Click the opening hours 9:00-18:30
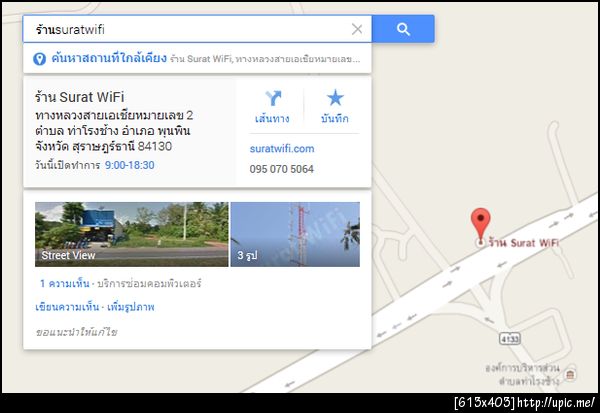Image resolution: width=600 pixels, height=413 pixels. pyautogui.click(x=130, y=165)
